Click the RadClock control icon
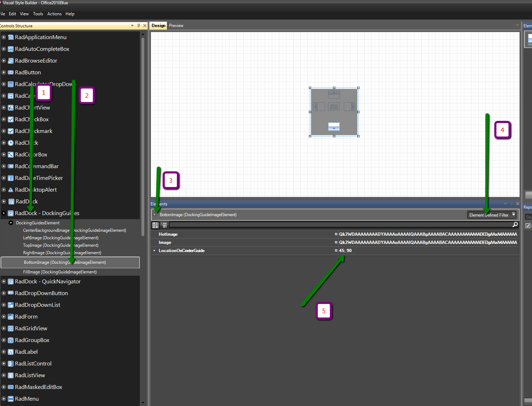This screenshot has height=406, width=532. [x=11, y=143]
